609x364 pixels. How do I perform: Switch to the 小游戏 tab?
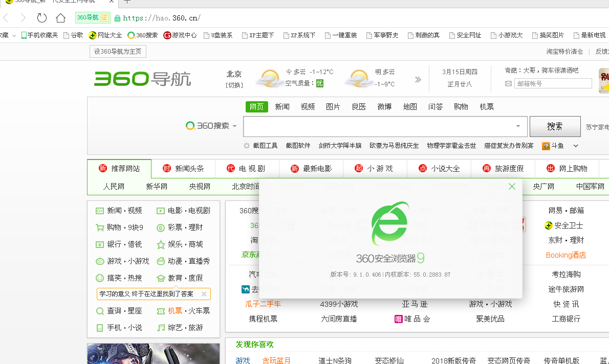tap(375, 169)
